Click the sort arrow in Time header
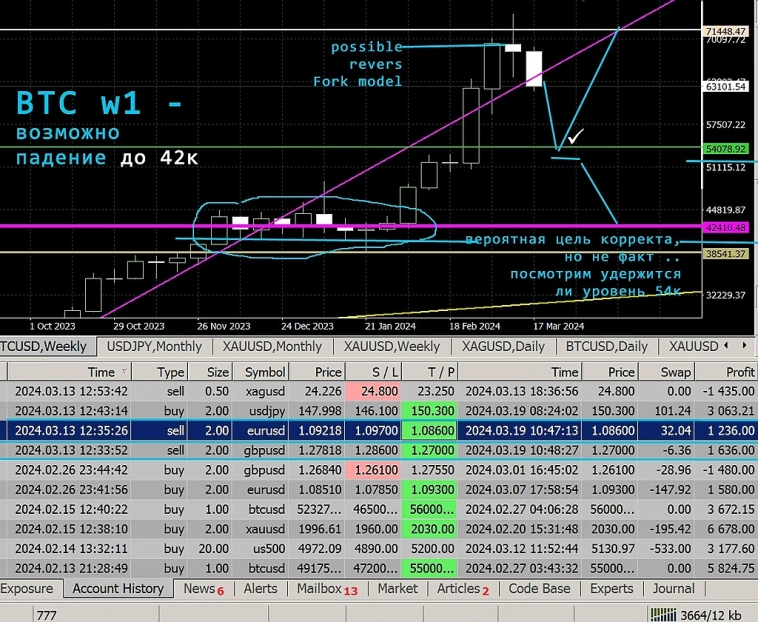This screenshot has width=758, height=622. click(124, 372)
